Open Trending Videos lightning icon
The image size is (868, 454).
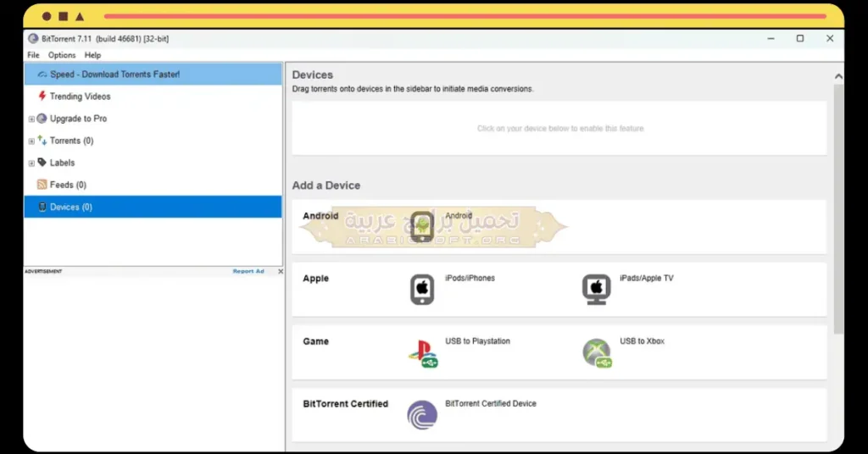(x=42, y=97)
